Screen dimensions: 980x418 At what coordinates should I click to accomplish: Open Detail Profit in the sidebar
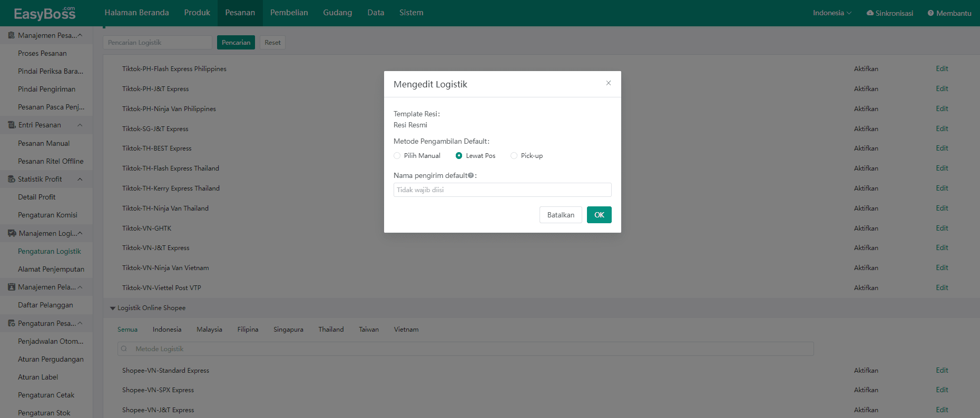(x=37, y=197)
